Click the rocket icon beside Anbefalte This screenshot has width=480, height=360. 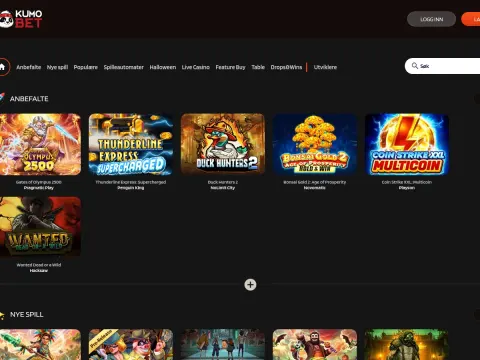2,97
